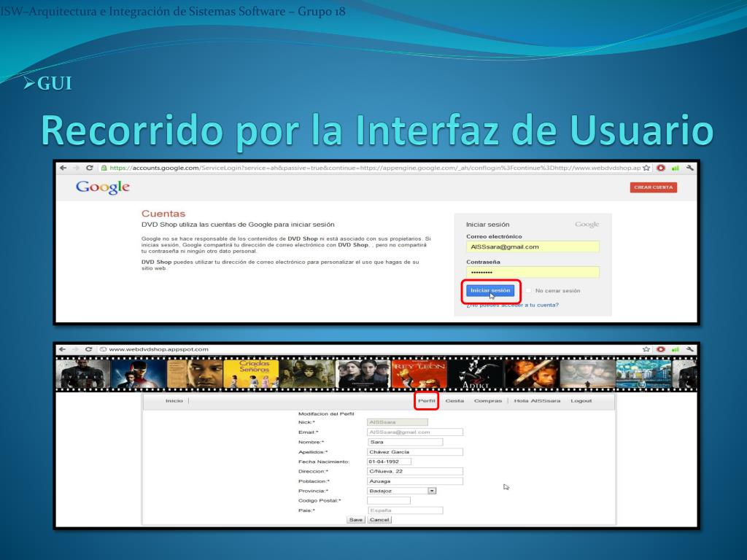Viewport: 747px width, 560px height.
Task: Click the Direccion field with C/Nueva, 22
Action: [415, 471]
